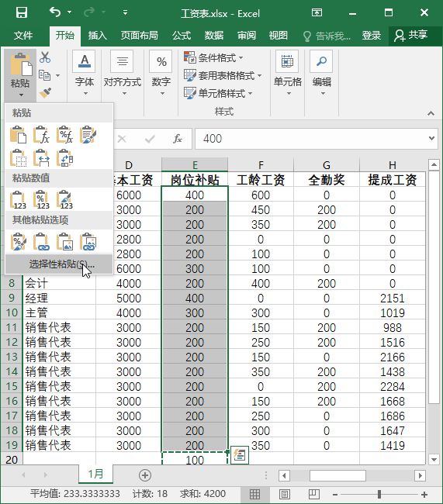
Task: Switch to the 页面布局 tab
Action: coord(140,35)
